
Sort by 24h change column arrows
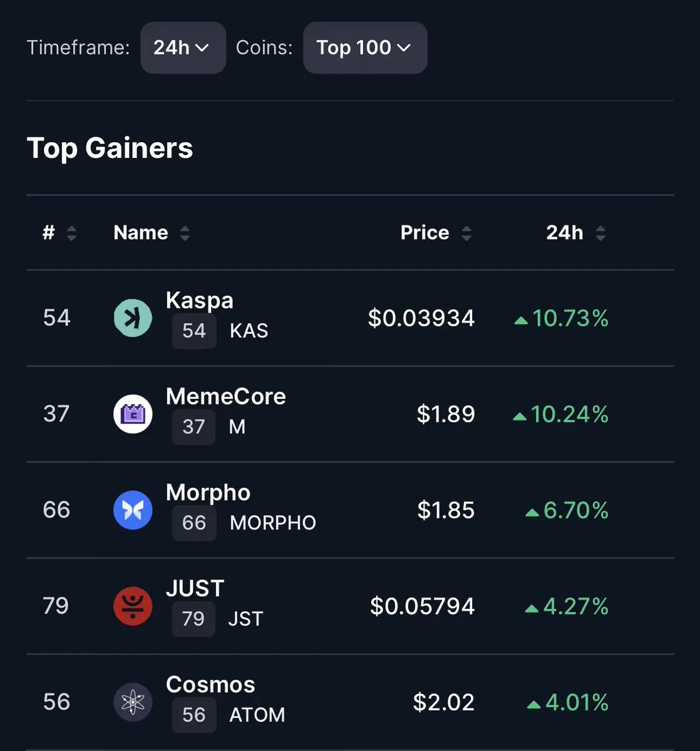tap(600, 234)
